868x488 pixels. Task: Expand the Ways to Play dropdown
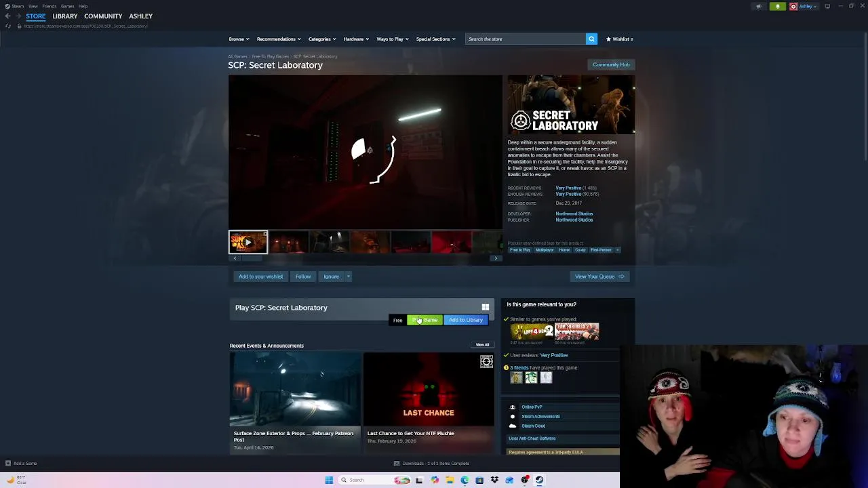[392, 39]
